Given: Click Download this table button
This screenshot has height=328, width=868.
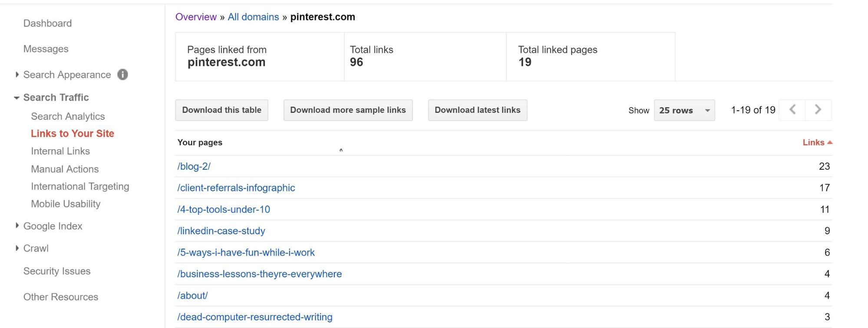Looking at the screenshot, I should 221,110.
